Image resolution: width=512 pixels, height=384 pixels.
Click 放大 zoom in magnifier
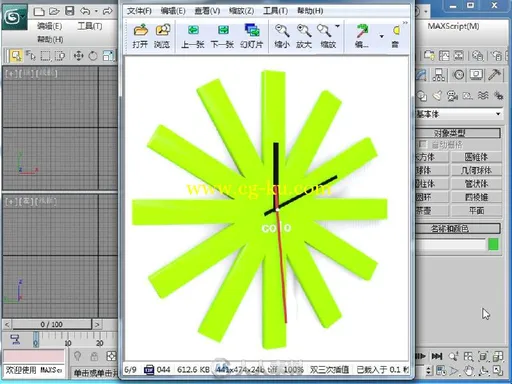304,36
